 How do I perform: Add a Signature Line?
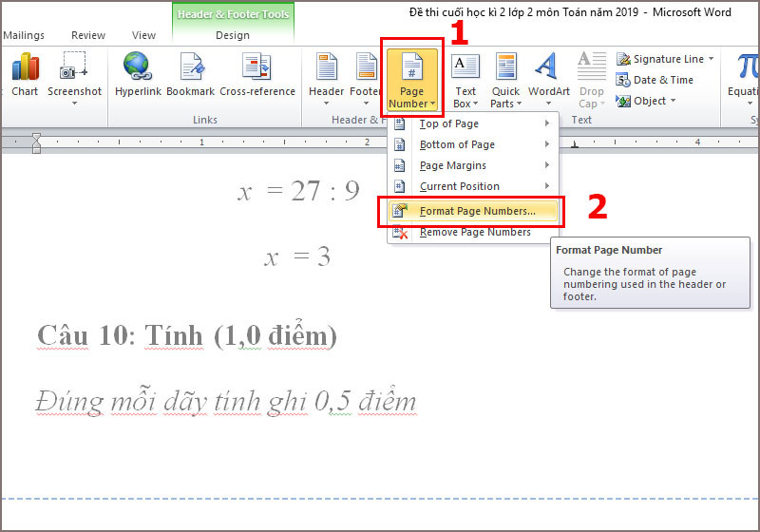664,59
